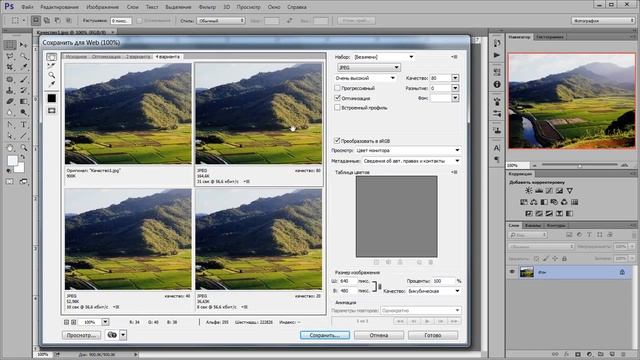This screenshot has width=640, height=360.
Task: Open the Набор preset dropdown
Action: [384, 57]
